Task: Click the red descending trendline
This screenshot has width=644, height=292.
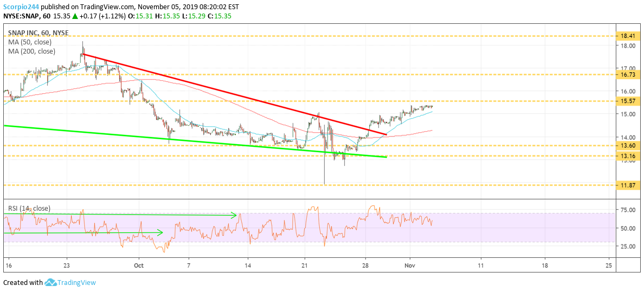Action: tap(234, 94)
